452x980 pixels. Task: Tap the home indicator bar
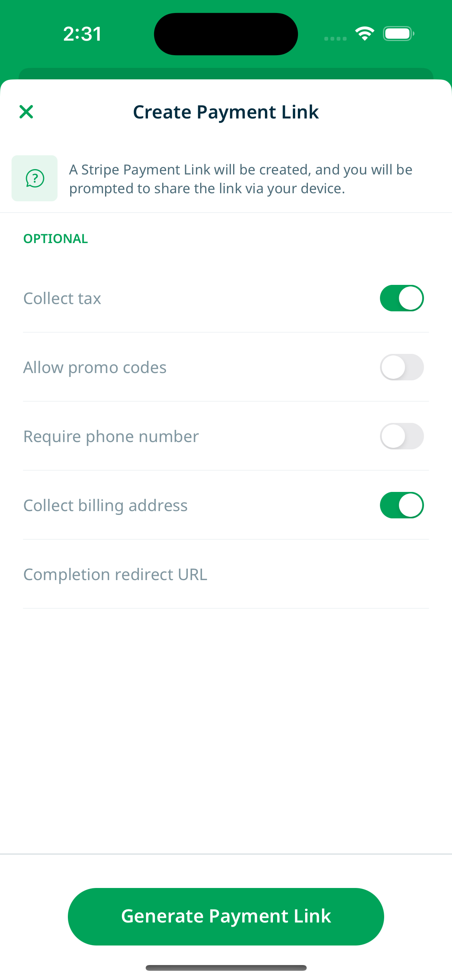pyautogui.click(x=226, y=968)
